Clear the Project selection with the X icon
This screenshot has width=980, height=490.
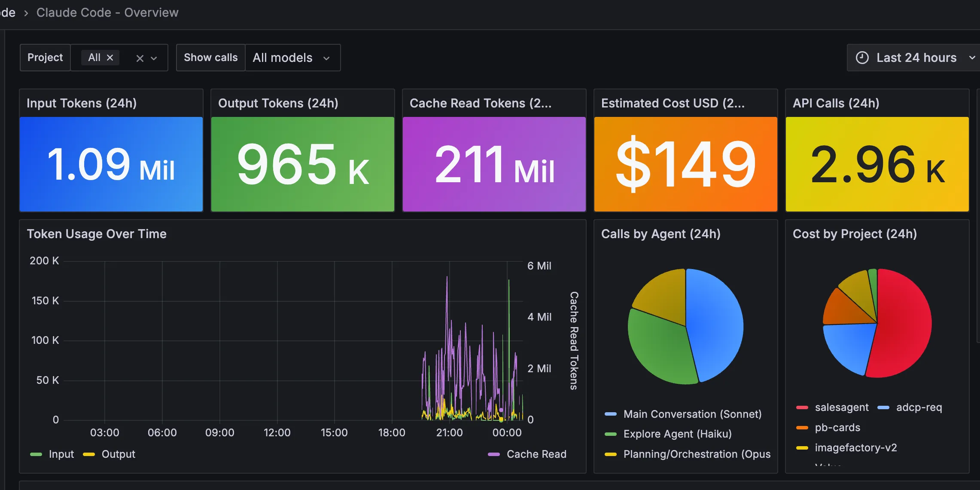(140, 57)
